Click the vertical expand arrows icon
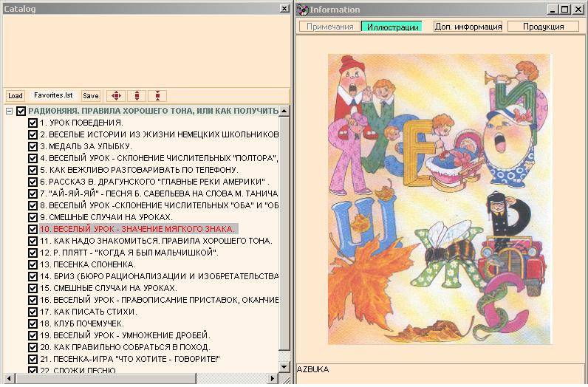588x387 pixels. (x=137, y=95)
